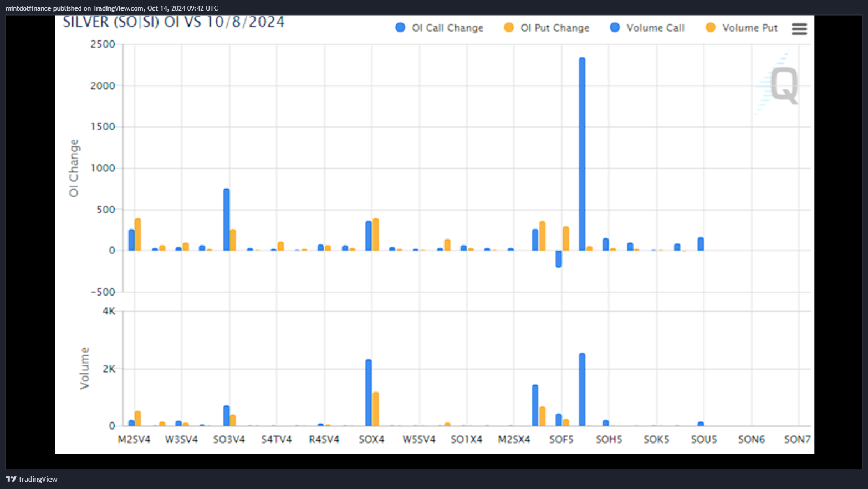Click the Volume y-axis title
Image resolution: width=868 pixels, height=489 pixels.
point(84,368)
